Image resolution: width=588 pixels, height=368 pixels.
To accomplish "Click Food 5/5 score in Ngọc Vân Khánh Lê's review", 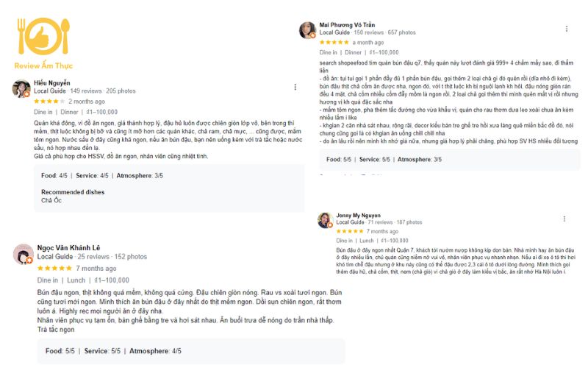I will (x=60, y=351).
